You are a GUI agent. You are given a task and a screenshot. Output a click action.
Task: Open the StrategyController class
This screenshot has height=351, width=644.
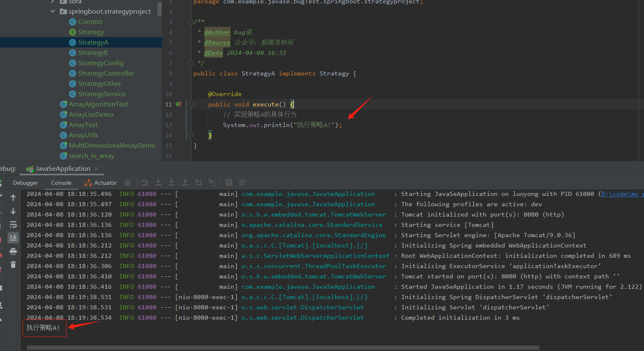106,73
